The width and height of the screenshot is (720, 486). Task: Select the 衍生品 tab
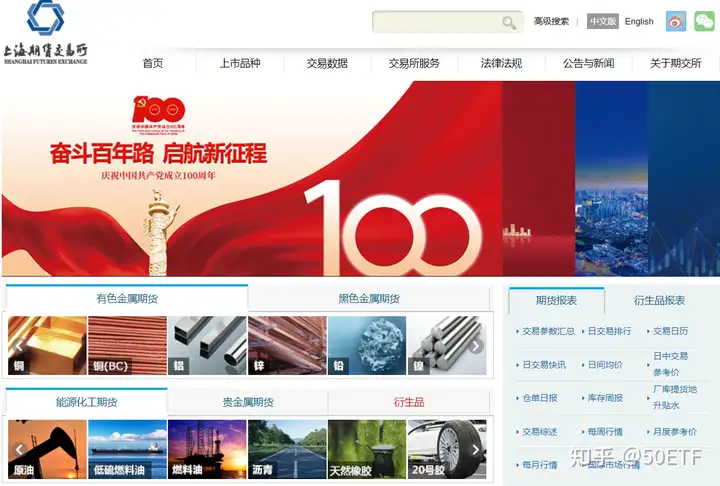coord(409,402)
